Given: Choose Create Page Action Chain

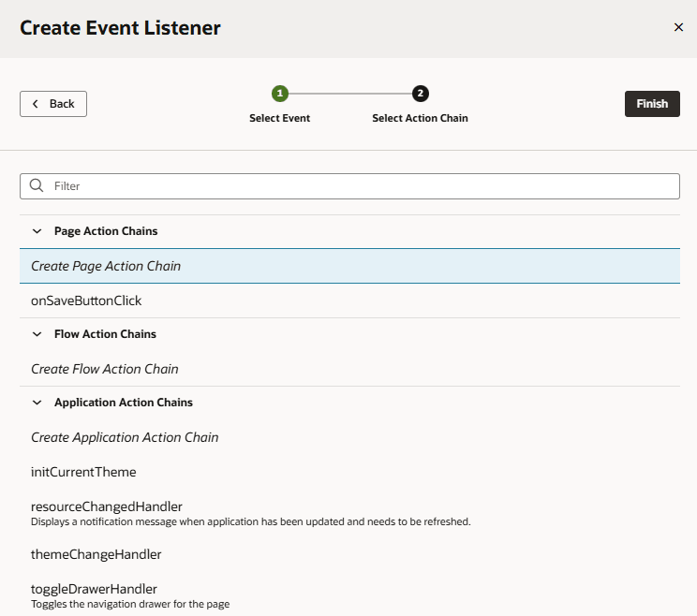Looking at the screenshot, I should pos(349,266).
